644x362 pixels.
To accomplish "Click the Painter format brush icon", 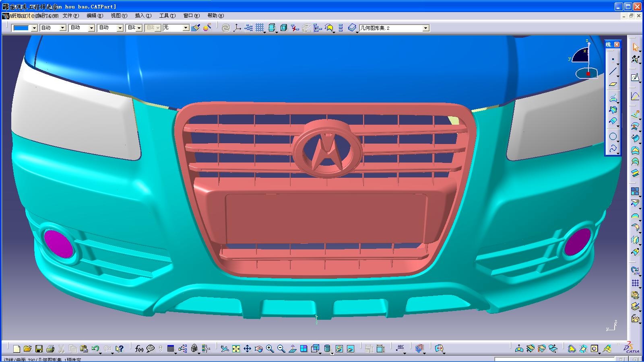I will (196, 28).
